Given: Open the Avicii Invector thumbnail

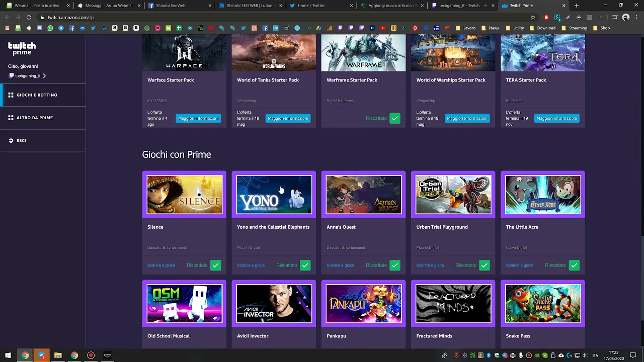Looking at the screenshot, I should coord(274,304).
